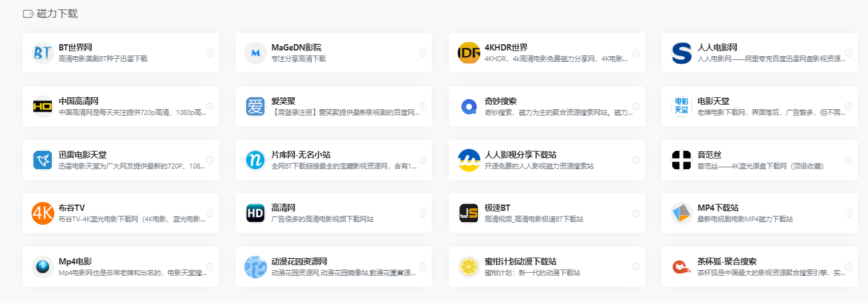The height and width of the screenshot is (303, 868).
Task: Open the arrow on 音范丝 card
Action: coord(849,160)
